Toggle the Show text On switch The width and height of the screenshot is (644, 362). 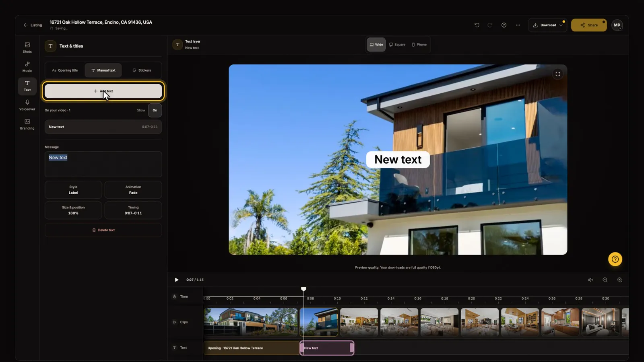tap(155, 110)
